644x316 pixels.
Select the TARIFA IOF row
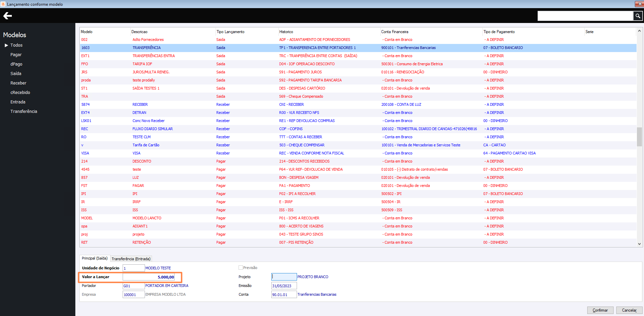coord(358,64)
